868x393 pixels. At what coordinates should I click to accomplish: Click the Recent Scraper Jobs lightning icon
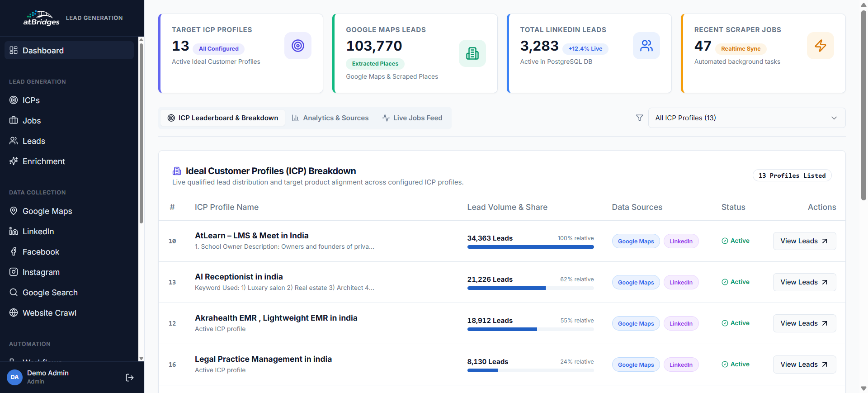(x=821, y=46)
